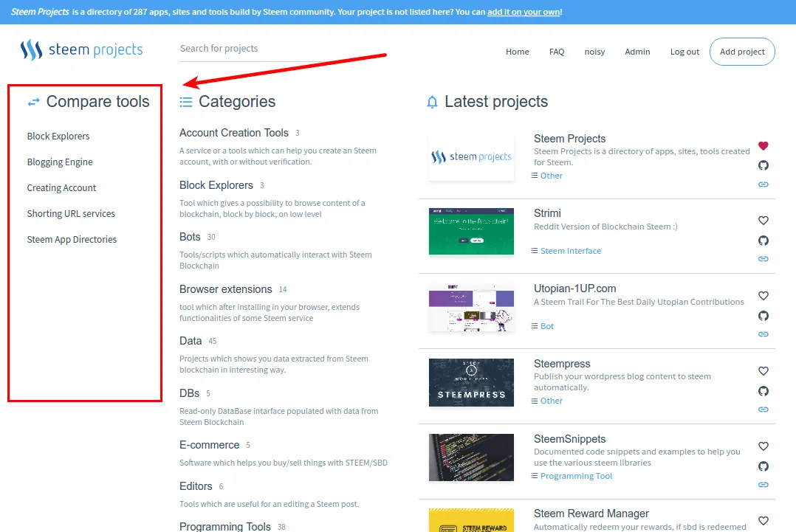
Task: Favorite Steem Reward Manager heart icon
Action: (x=763, y=521)
